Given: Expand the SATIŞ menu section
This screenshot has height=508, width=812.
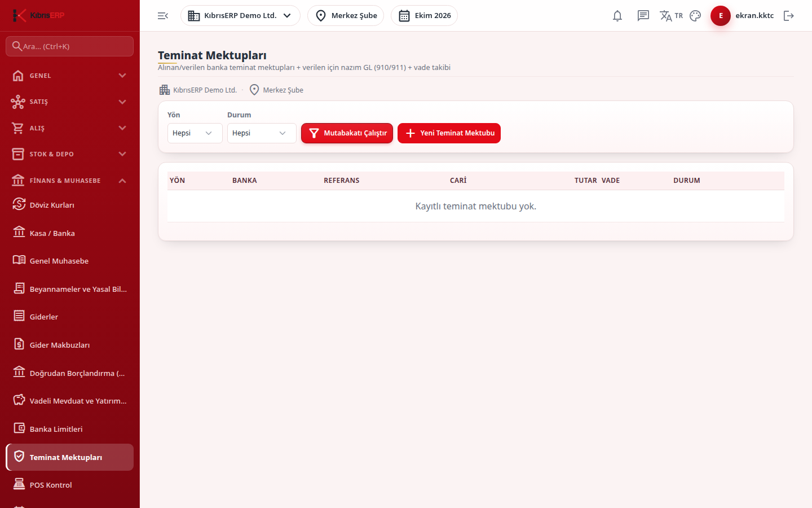Looking at the screenshot, I should point(69,102).
